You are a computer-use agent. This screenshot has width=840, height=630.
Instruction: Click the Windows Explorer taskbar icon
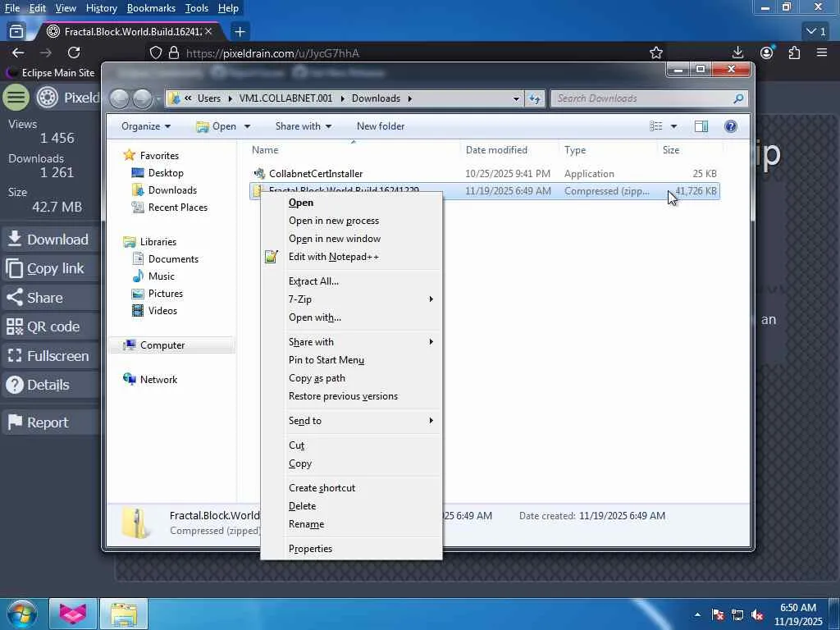click(124, 614)
